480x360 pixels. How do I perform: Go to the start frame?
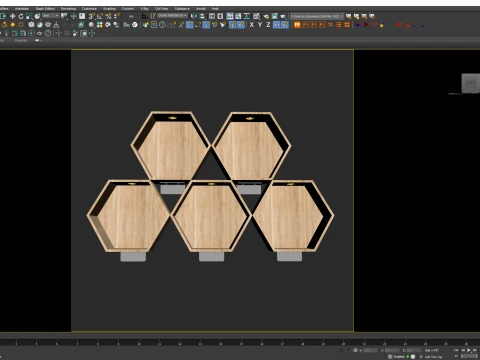(457, 350)
